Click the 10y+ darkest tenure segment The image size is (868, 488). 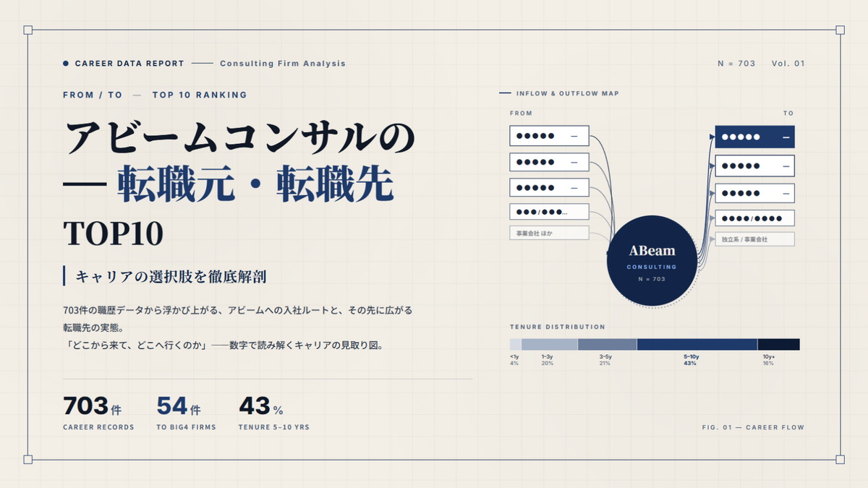(x=778, y=344)
